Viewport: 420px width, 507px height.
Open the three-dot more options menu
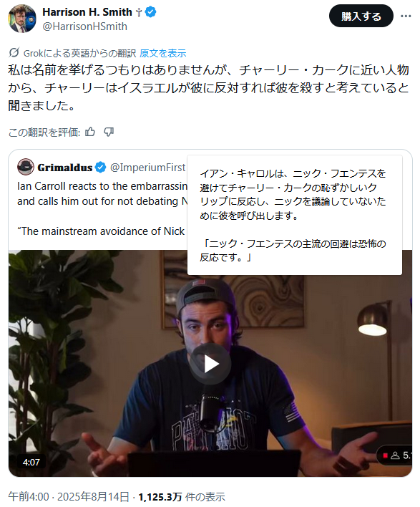pos(406,16)
